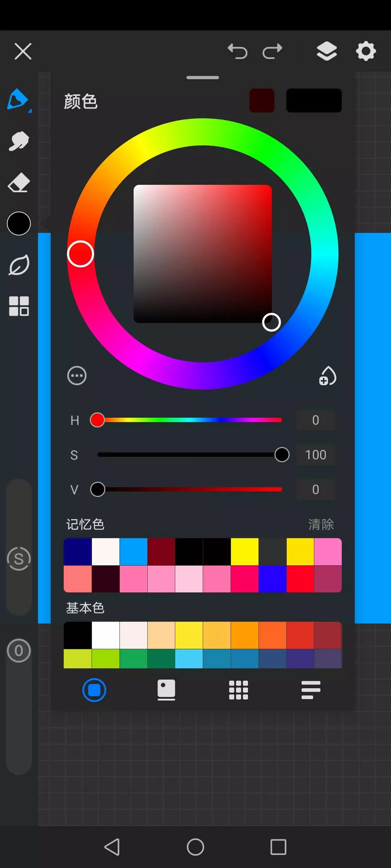Tap the black current color circle

tap(19, 224)
